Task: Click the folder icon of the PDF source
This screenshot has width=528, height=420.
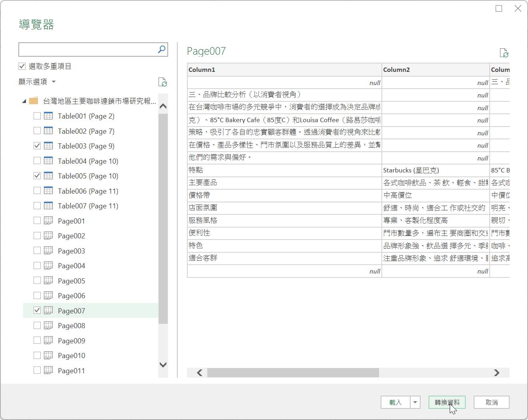Action: [x=34, y=101]
